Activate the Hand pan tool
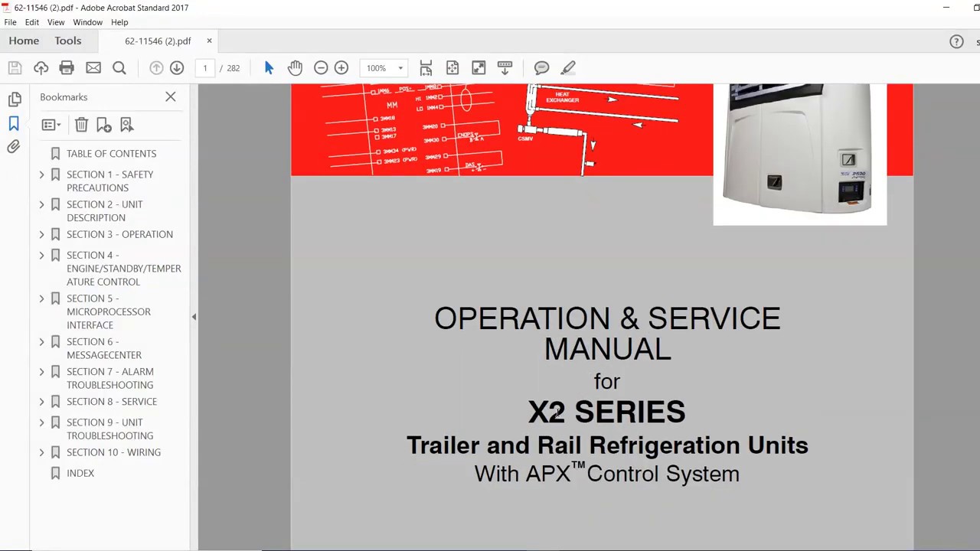 [295, 68]
